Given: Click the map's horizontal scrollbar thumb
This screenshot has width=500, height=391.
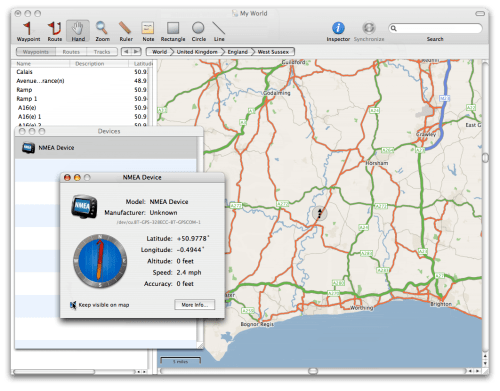Looking at the screenshot, I should pyautogui.click(x=313, y=371).
